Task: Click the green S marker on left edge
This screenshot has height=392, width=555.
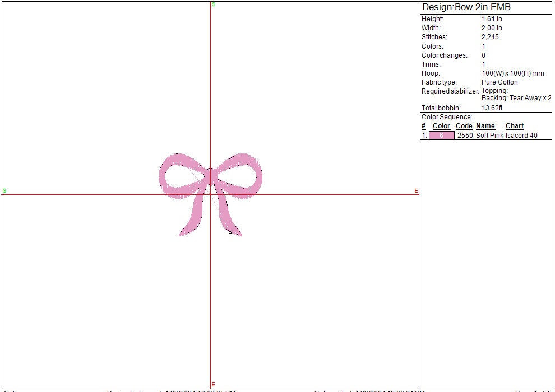Action: (x=4, y=191)
